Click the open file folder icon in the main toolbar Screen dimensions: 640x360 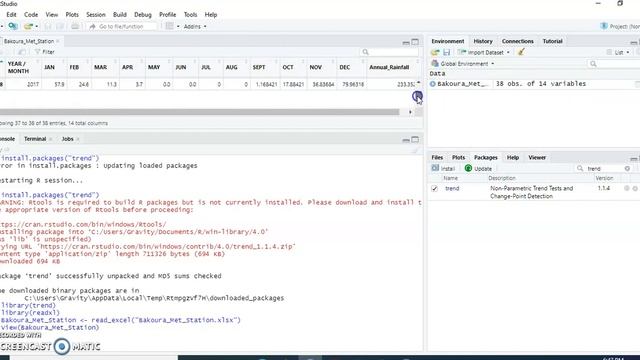tap(28, 26)
